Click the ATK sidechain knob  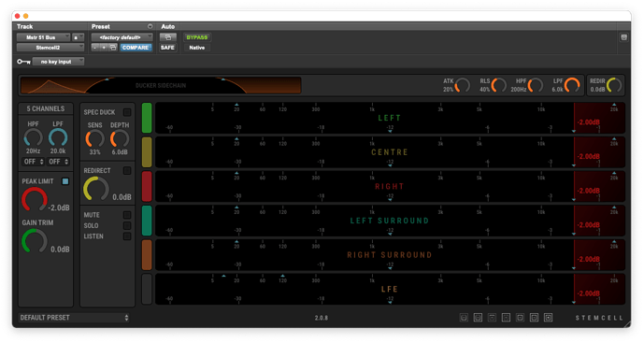click(x=463, y=85)
